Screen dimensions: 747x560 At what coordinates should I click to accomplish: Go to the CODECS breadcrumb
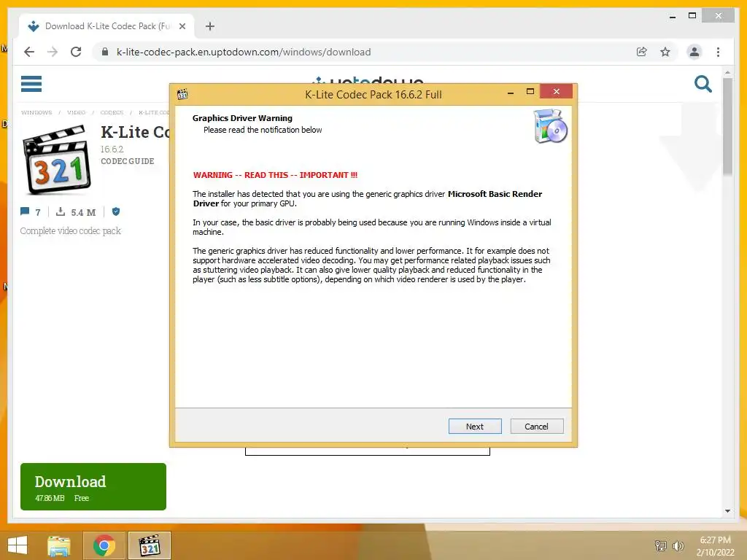[112, 112]
